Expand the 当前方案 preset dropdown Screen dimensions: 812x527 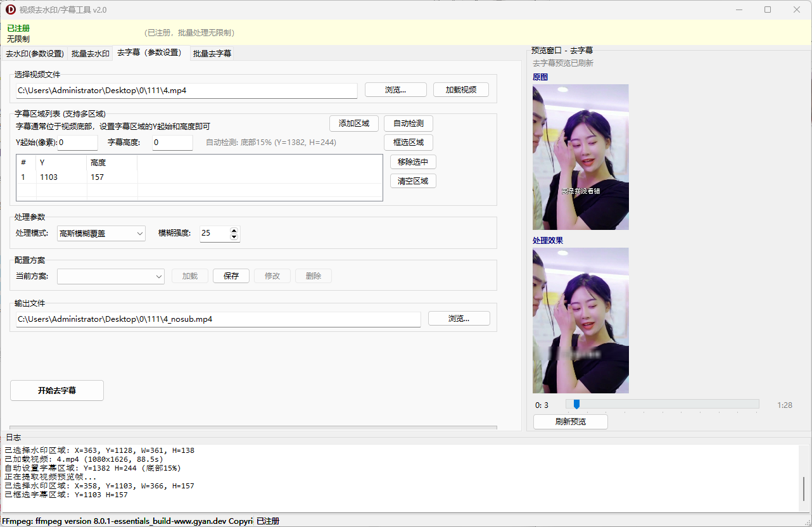coord(111,276)
